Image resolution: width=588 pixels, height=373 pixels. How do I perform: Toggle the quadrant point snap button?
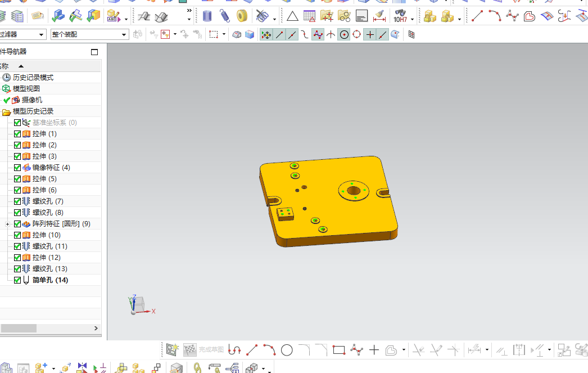356,34
